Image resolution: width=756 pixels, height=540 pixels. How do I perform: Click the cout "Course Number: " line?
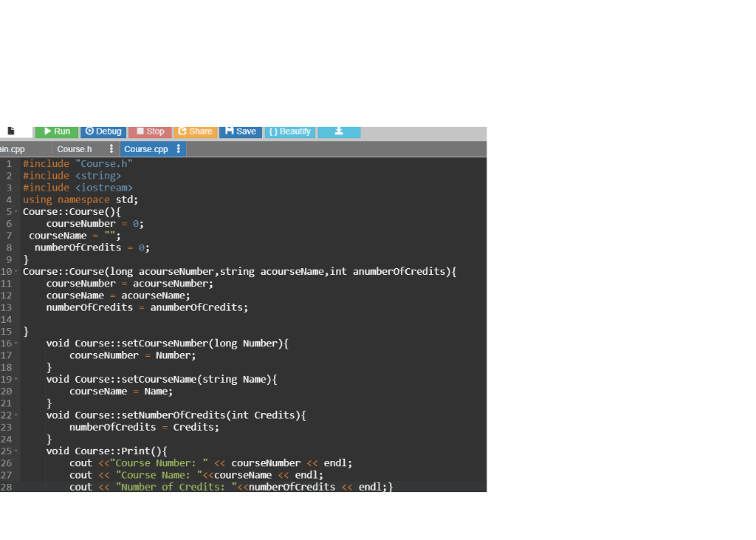point(210,462)
